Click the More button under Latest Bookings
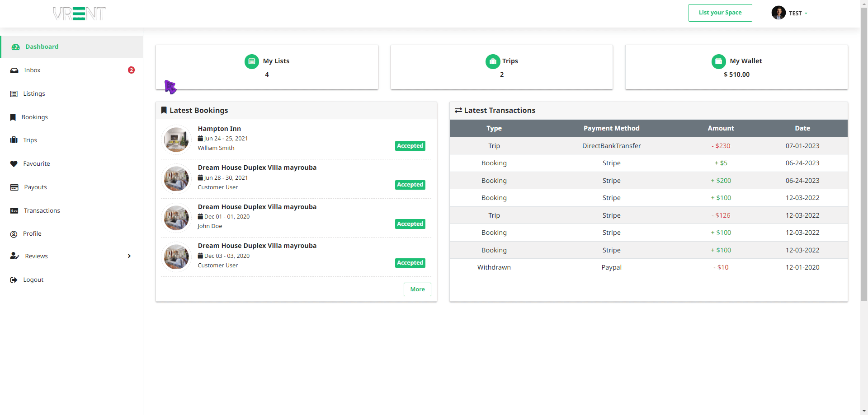 (417, 289)
